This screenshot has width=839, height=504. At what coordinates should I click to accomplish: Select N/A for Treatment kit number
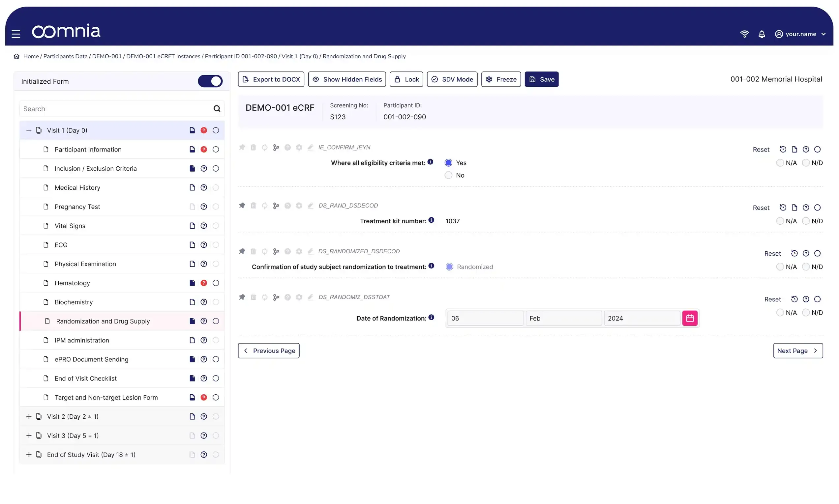[x=780, y=221]
